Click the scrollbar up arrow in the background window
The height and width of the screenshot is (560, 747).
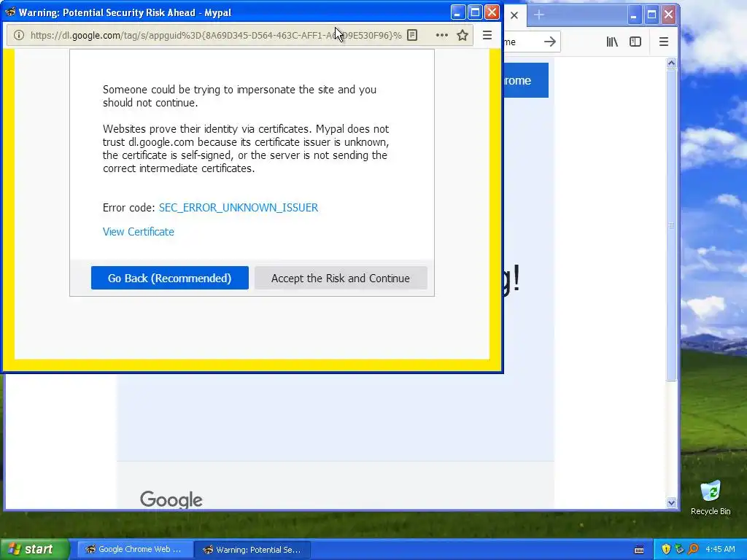tap(672, 63)
